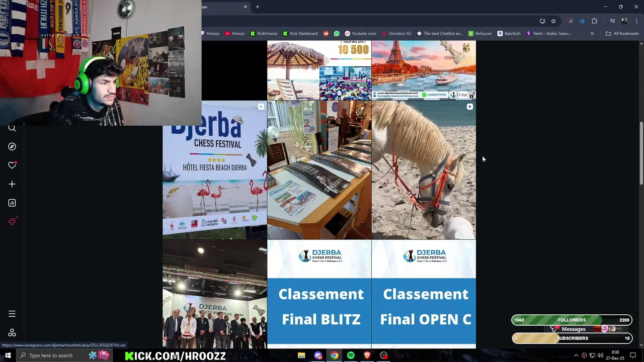The width and height of the screenshot is (644, 362).
Task: Click the Followers goal progress bar
Action: click(572, 320)
